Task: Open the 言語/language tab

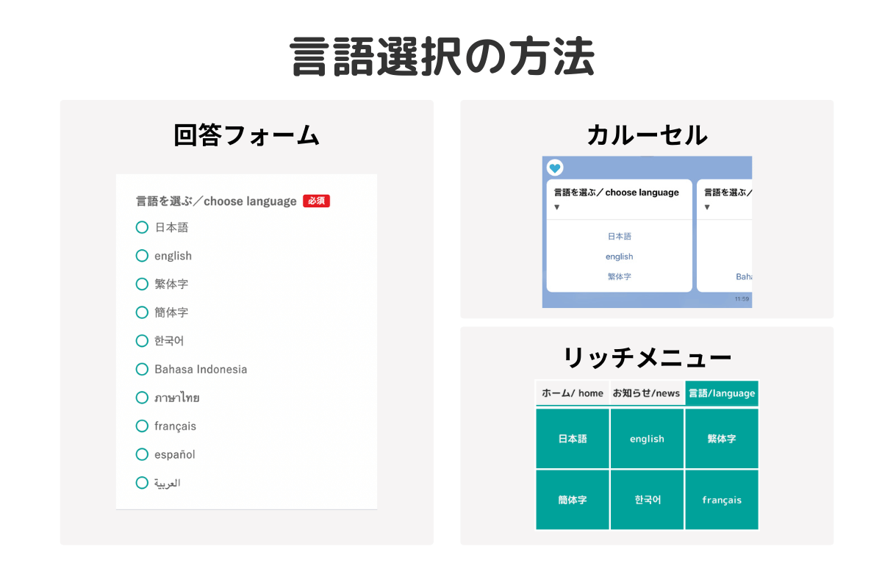Action: click(x=721, y=393)
